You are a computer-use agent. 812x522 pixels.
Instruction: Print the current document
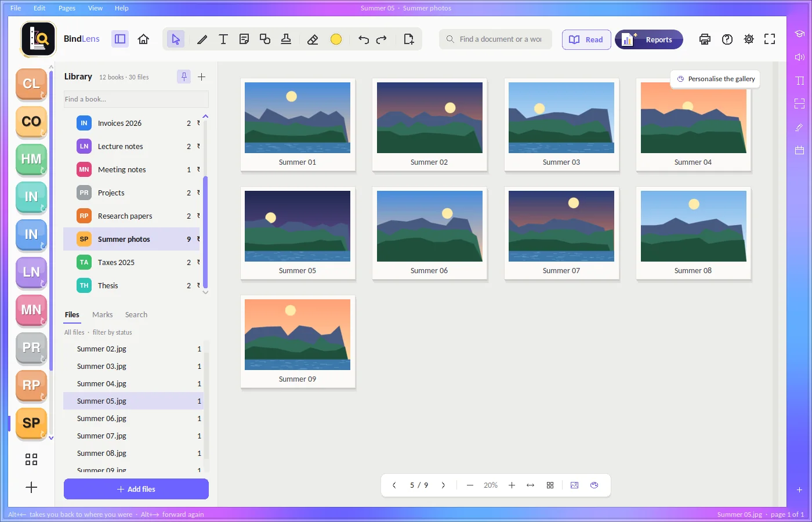click(705, 39)
